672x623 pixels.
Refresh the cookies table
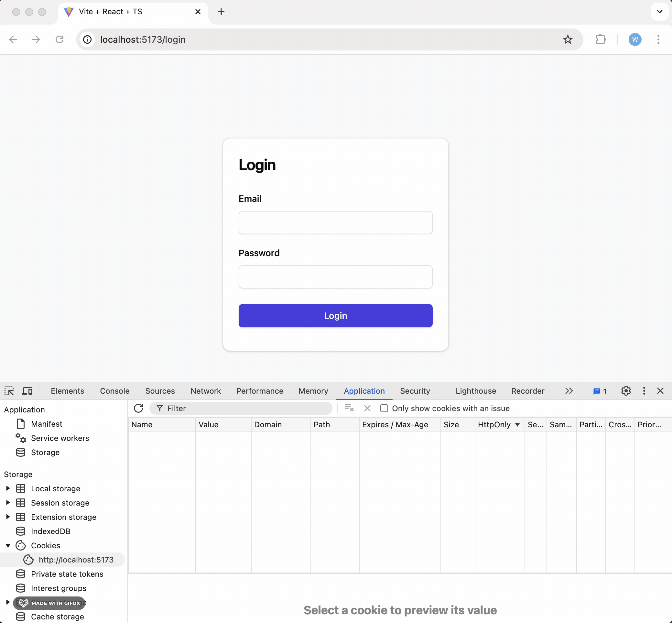tap(138, 408)
